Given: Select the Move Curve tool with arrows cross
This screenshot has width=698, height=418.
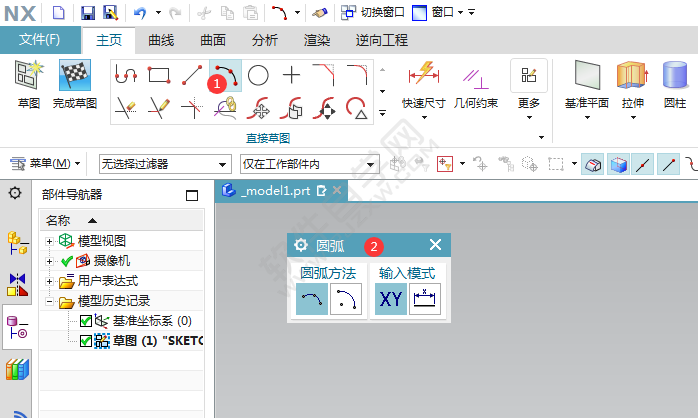Looking at the screenshot, I should pos(258,108).
